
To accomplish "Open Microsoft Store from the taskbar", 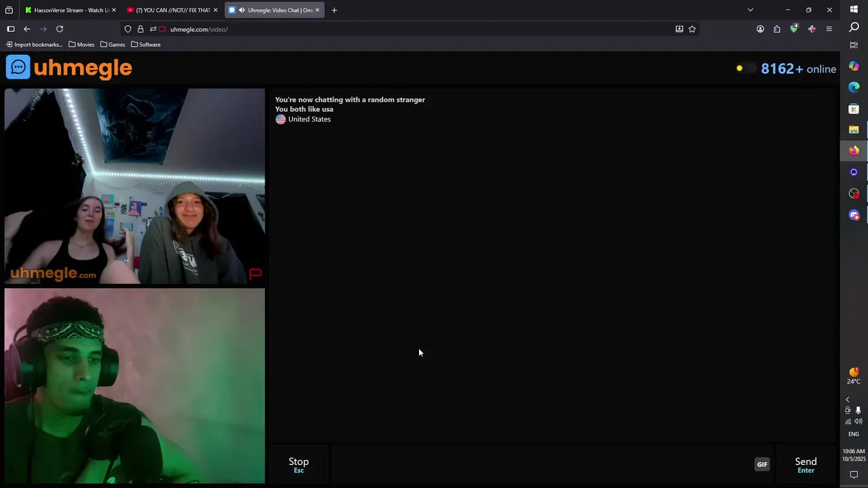I will [x=854, y=108].
